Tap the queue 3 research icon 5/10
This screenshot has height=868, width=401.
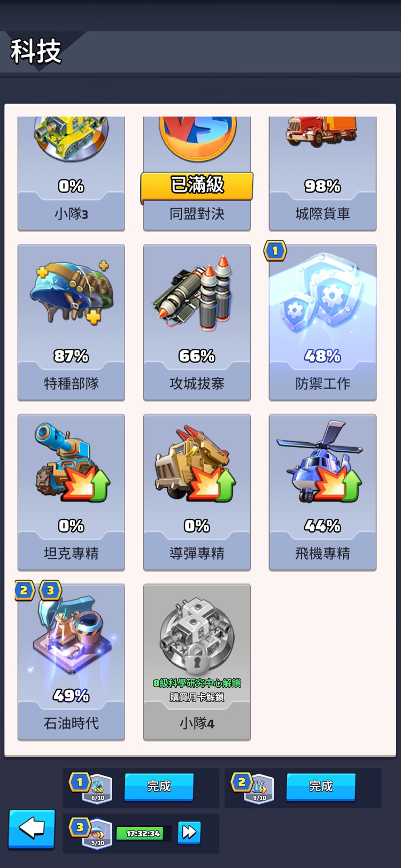coord(97,833)
